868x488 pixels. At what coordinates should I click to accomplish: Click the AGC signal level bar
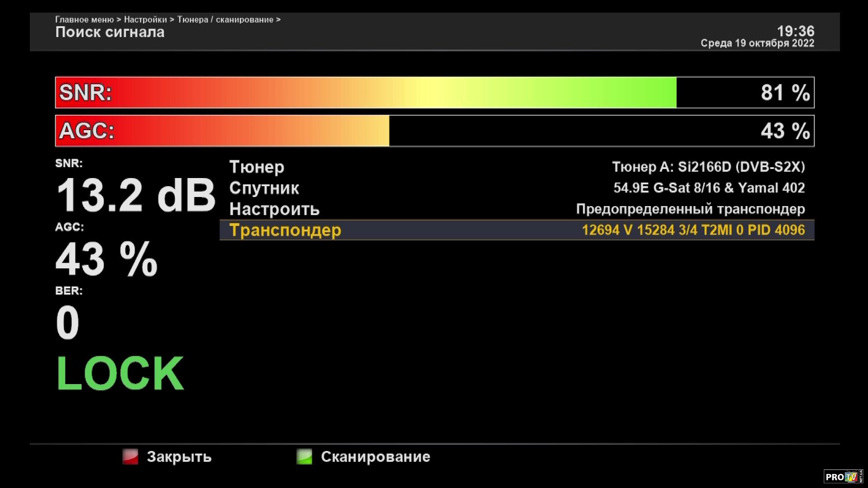click(x=434, y=131)
